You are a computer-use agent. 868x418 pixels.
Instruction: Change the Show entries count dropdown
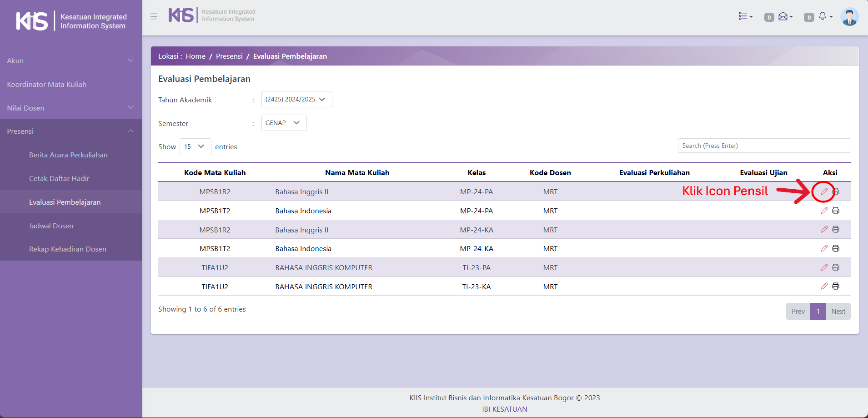coord(195,146)
